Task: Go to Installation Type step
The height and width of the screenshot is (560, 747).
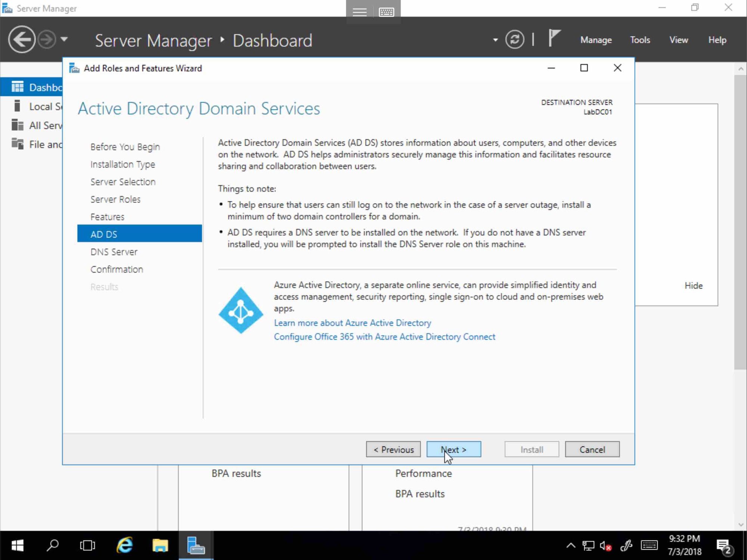Action: coord(123,164)
